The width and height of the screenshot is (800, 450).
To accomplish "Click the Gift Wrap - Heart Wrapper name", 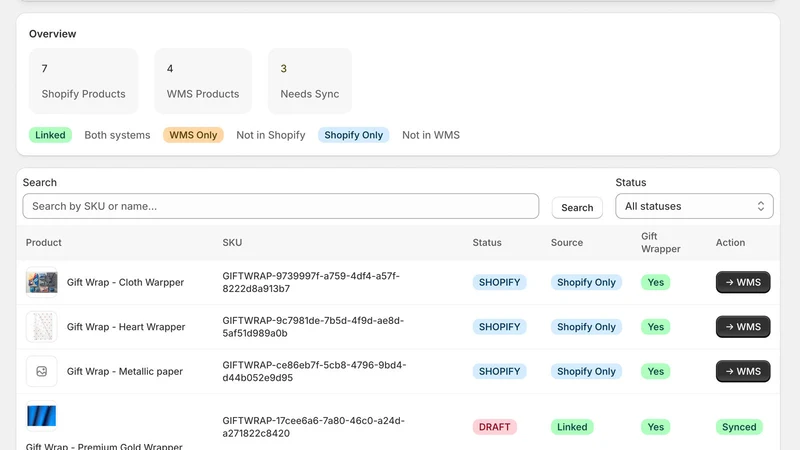I will click(126, 327).
